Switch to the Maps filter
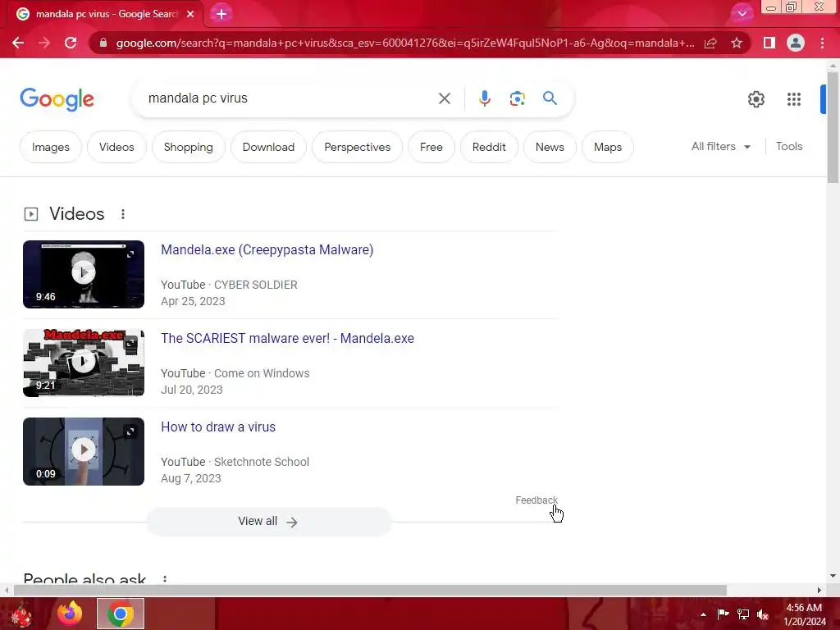 coord(608,147)
